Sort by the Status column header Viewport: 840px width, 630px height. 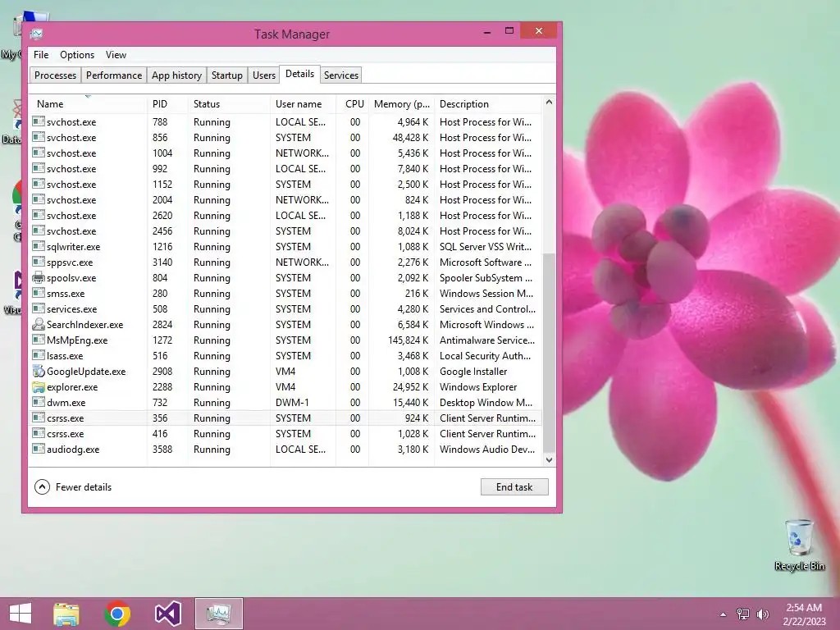[229, 104]
